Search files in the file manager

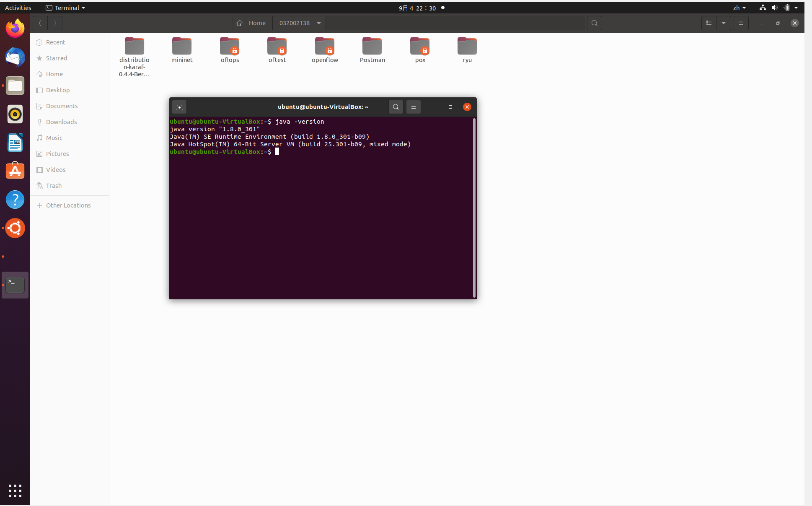tap(594, 23)
